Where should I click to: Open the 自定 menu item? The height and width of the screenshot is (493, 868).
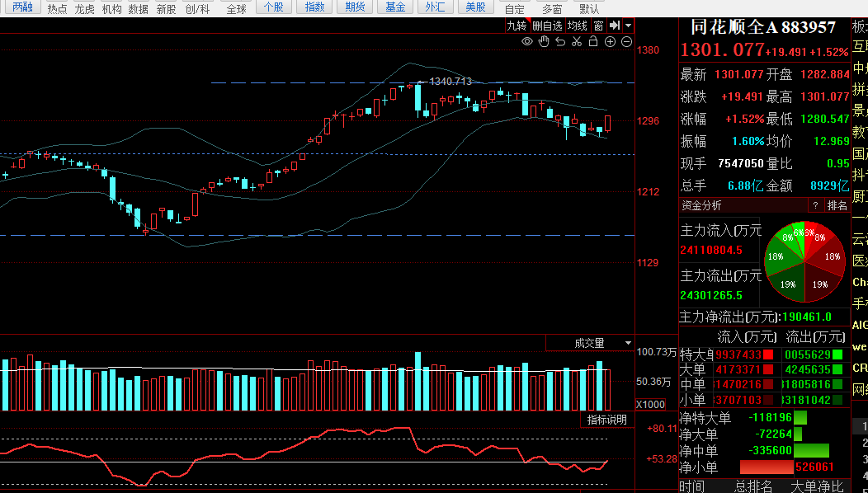pyautogui.click(x=515, y=9)
